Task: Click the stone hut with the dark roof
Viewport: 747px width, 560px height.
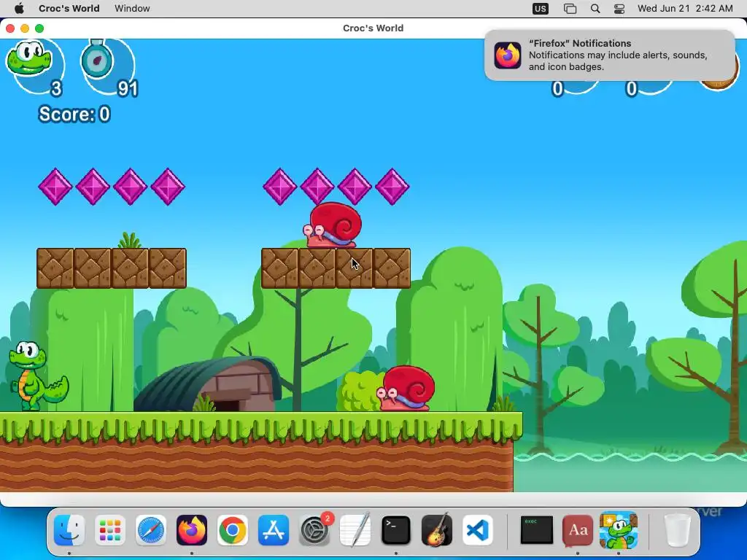Action: 207,384
